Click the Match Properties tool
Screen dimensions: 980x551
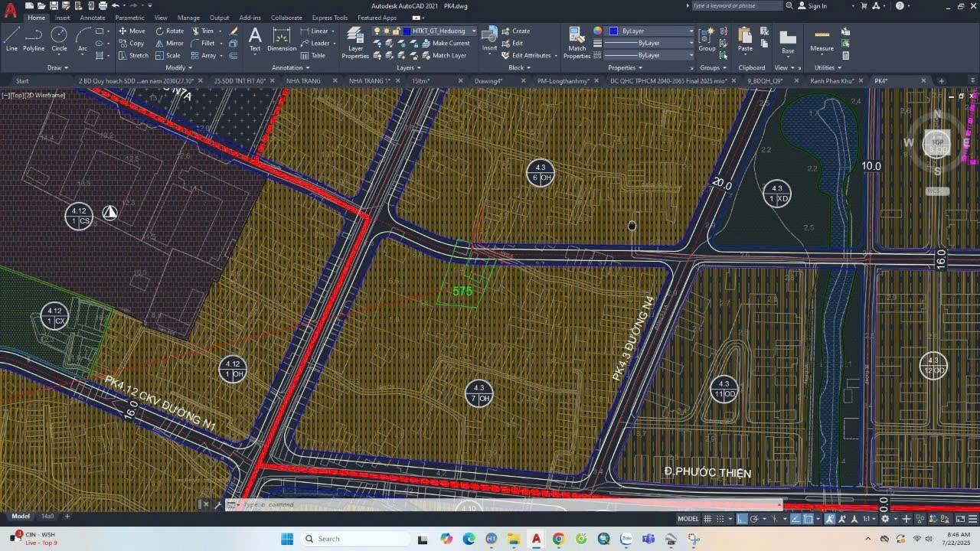pos(577,42)
